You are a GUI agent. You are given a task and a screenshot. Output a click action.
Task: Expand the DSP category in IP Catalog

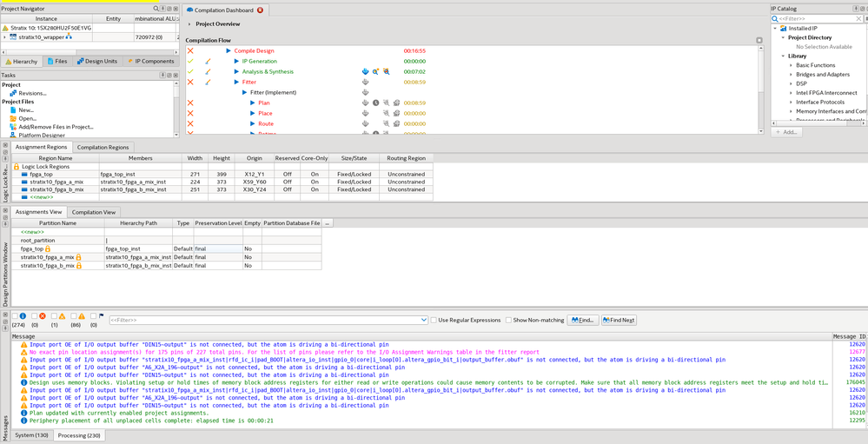point(791,83)
